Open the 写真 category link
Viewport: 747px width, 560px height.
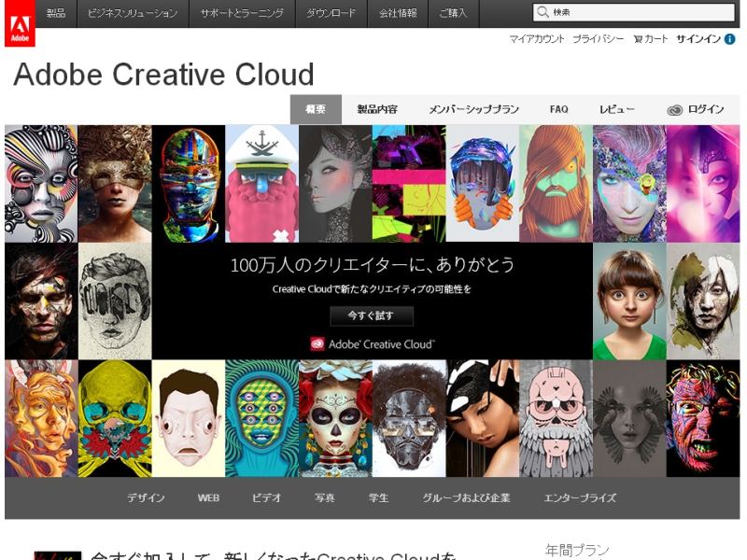coord(324,497)
